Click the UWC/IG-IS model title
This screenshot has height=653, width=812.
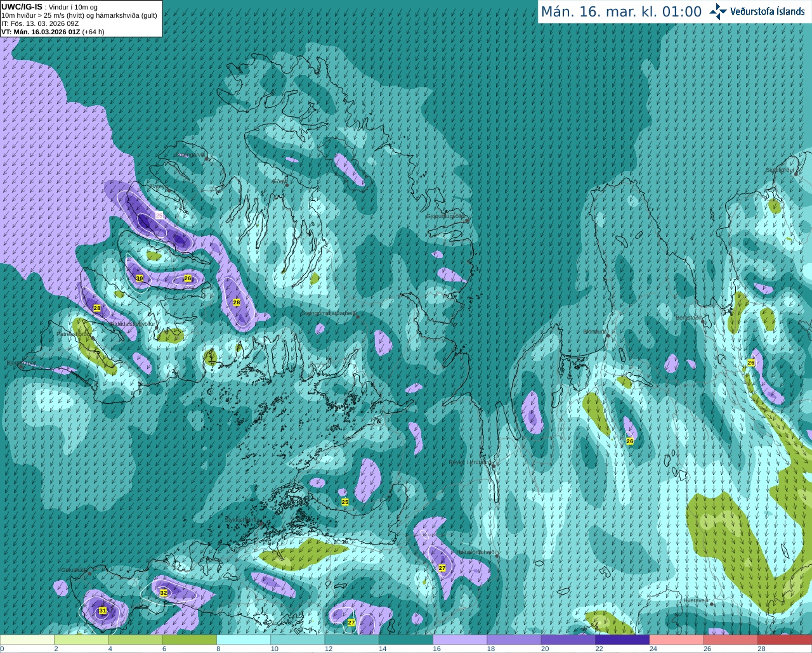point(22,7)
